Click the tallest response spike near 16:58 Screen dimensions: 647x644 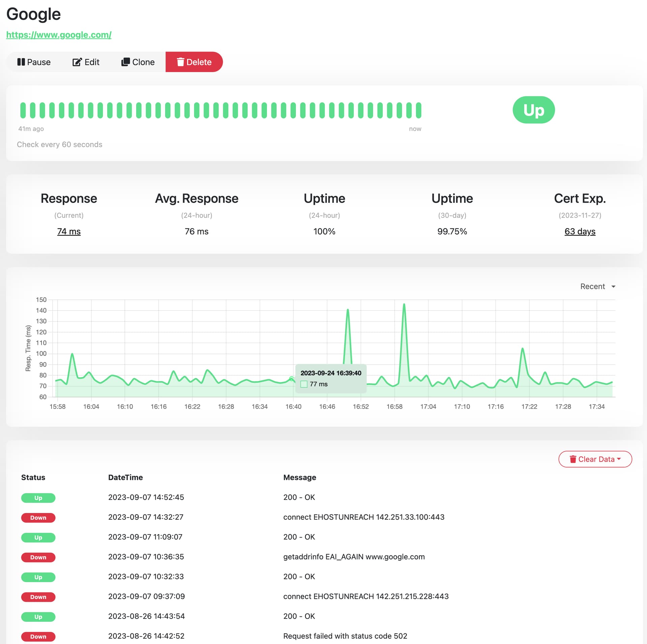[404, 305]
